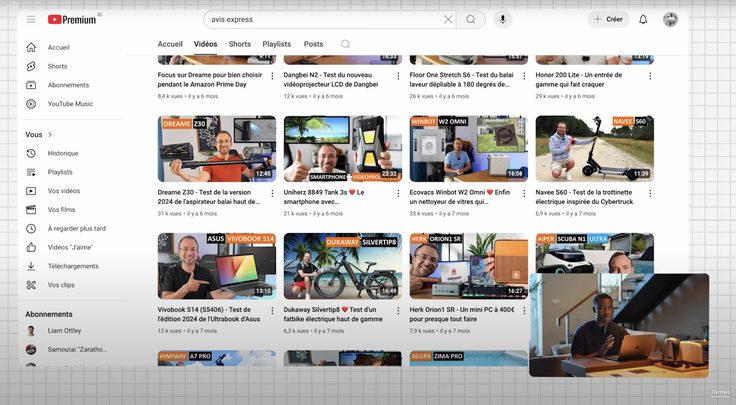Screen dimensions: 736x405
Task: Start voice search with microphone
Action: (x=502, y=19)
